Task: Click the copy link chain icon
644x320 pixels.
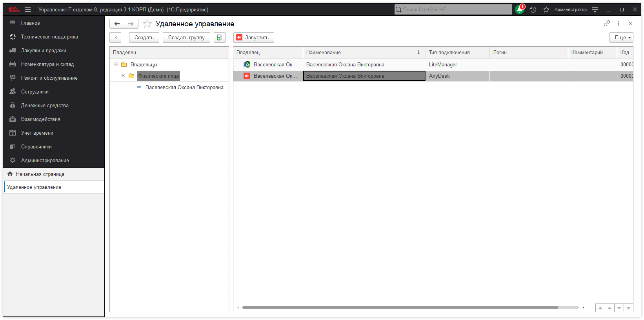Action: (x=607, y=24)
